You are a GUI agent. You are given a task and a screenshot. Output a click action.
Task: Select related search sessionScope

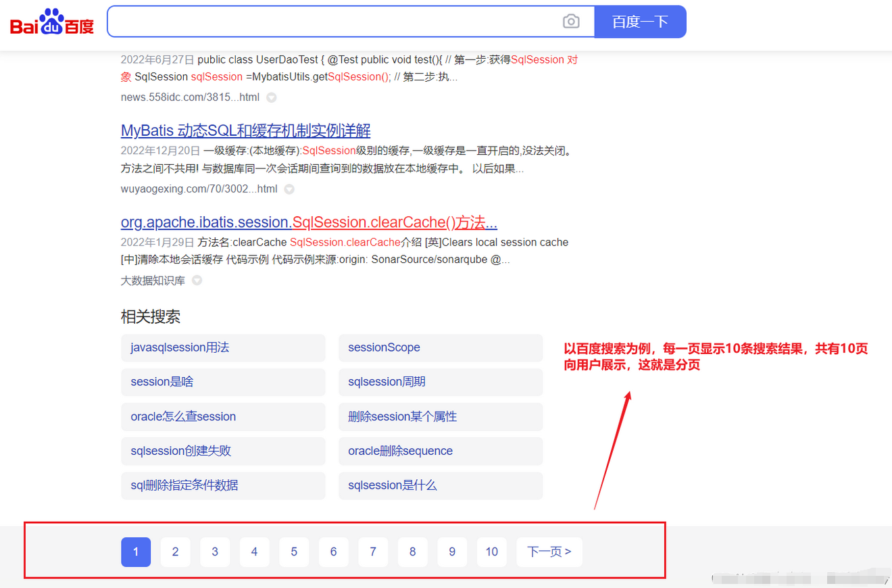click(441, 347)
